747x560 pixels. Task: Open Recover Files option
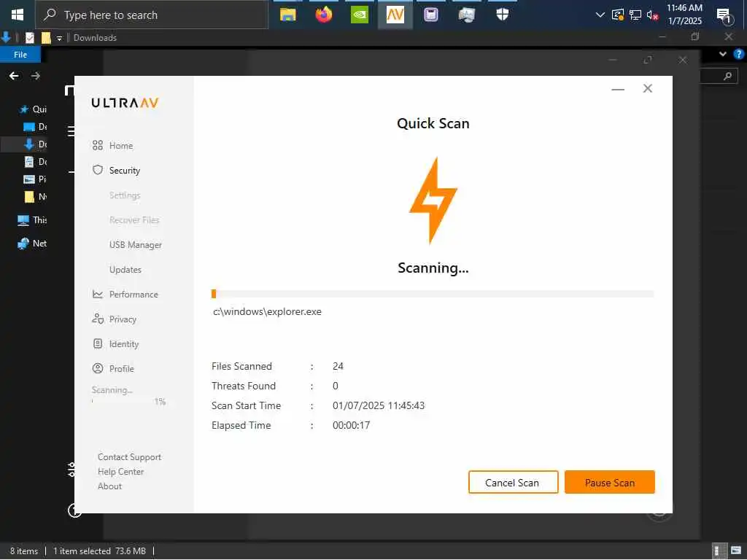[x=134, y=220]
